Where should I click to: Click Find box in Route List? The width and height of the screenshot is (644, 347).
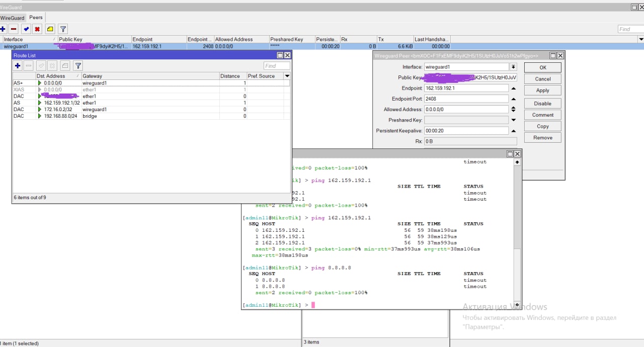click(x=277, y=66)
